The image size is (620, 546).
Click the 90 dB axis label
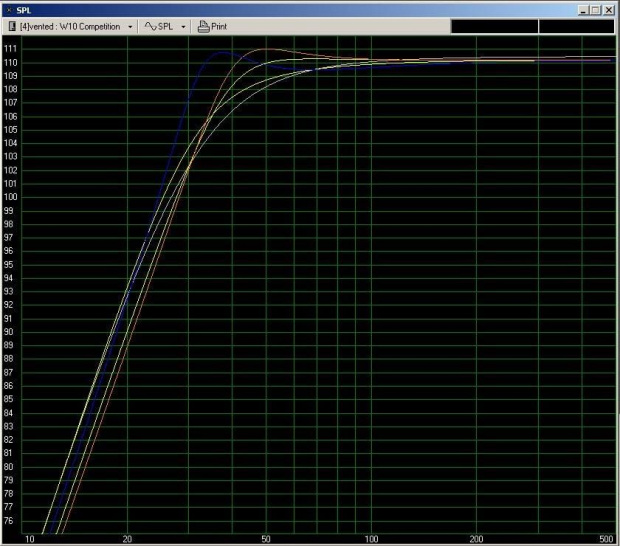point(8,332)
